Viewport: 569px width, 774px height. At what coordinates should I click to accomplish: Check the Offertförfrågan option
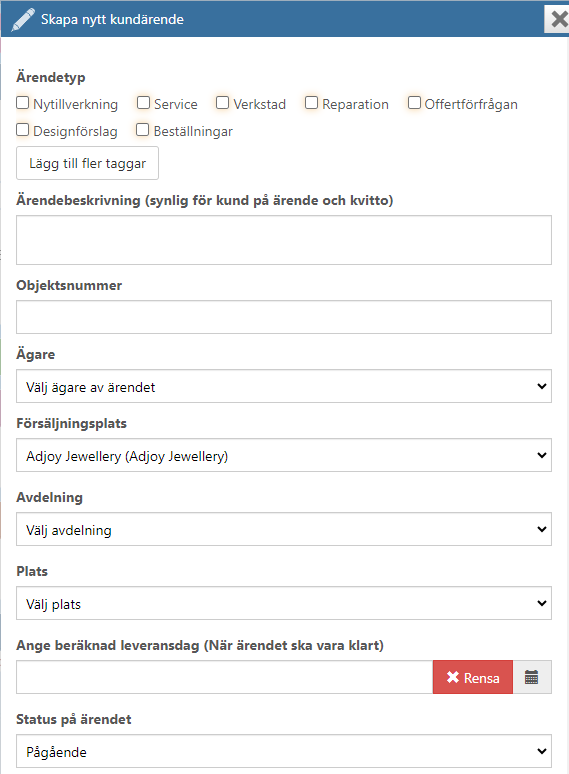click(x=414, y=103)
